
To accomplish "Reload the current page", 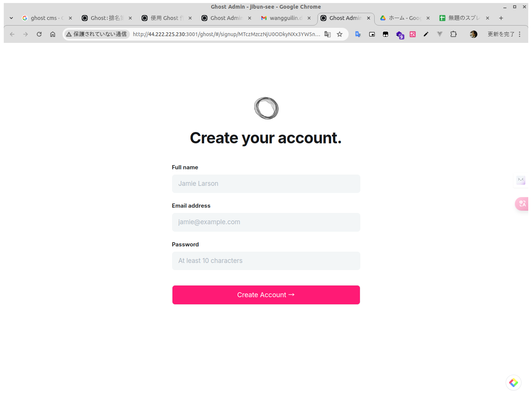I will 39,34.
